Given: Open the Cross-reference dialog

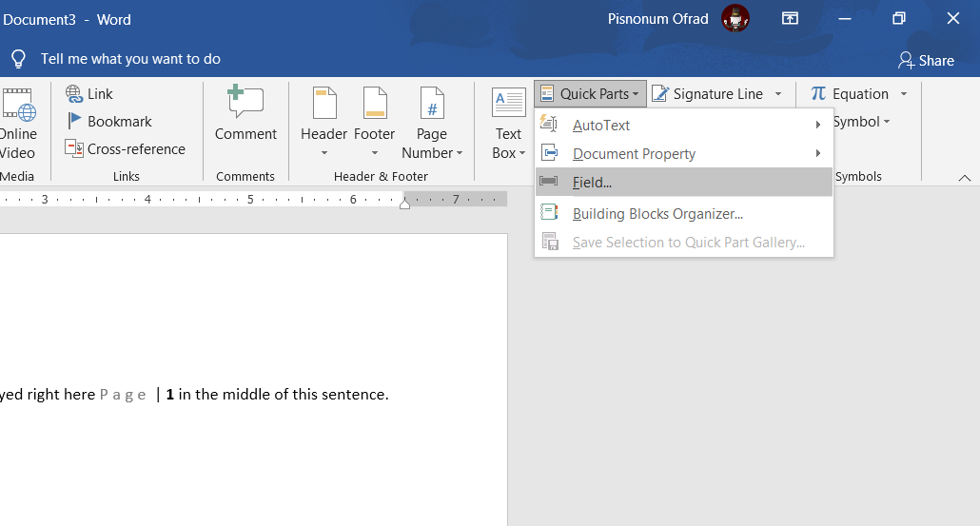Looking at the screenshot, I should click(126, 148).
